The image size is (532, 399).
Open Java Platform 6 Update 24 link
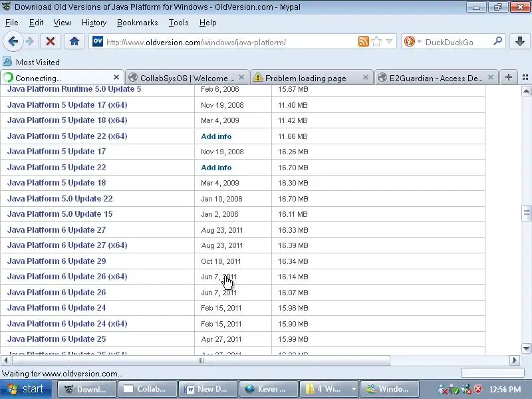point(57,308)
